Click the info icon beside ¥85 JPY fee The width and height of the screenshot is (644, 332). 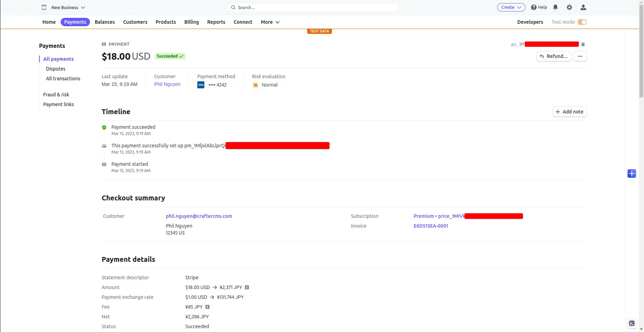[207, 307]
